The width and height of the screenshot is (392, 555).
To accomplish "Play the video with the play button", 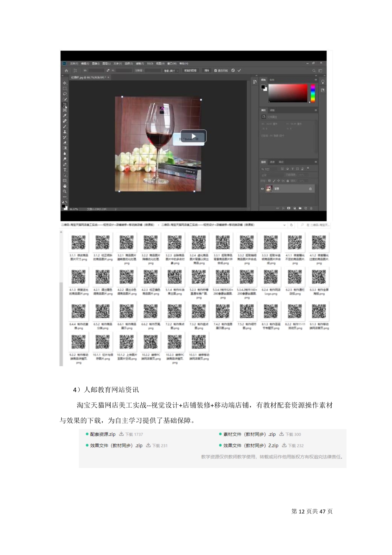I will (x=193, y=136).
